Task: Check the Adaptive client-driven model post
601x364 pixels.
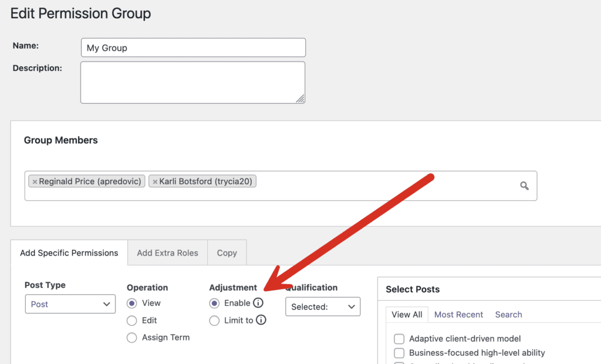Action: click(399, 339)
